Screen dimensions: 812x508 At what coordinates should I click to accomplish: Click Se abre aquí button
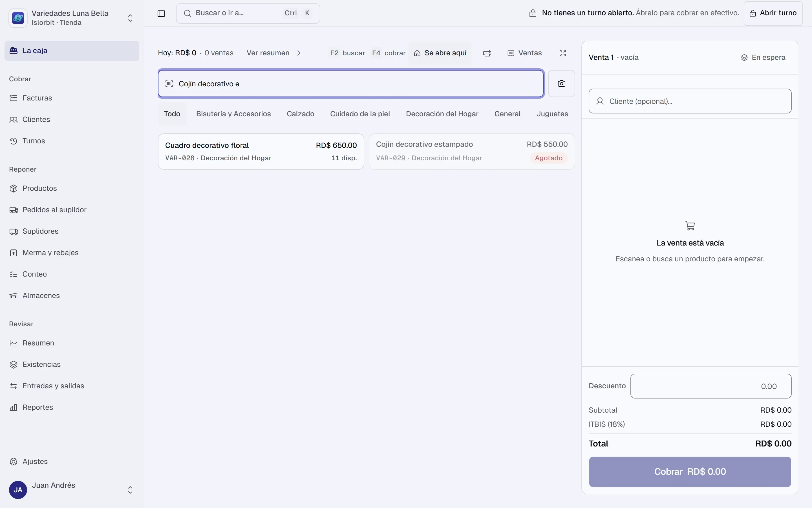pyautogui.click(x=440, y=53)
